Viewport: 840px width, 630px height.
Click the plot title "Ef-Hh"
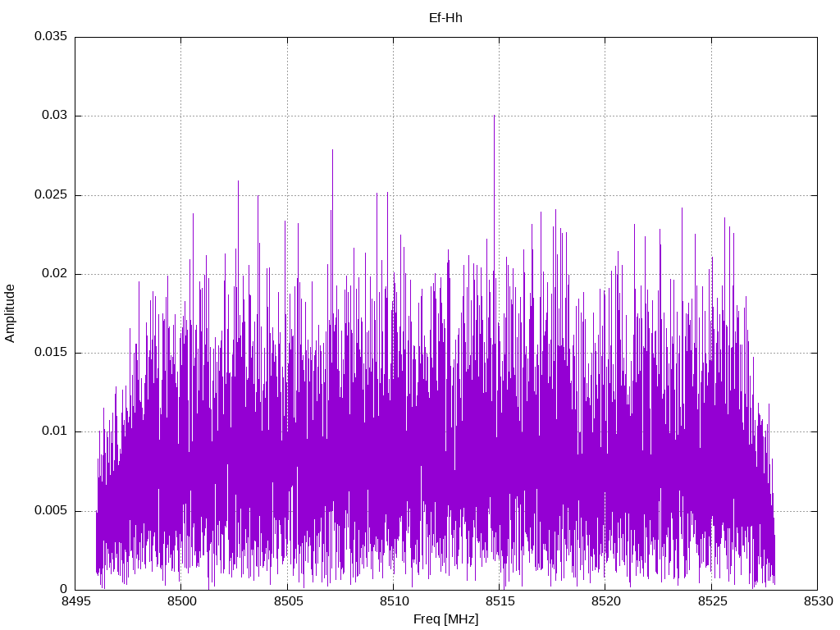coord(445,18)
